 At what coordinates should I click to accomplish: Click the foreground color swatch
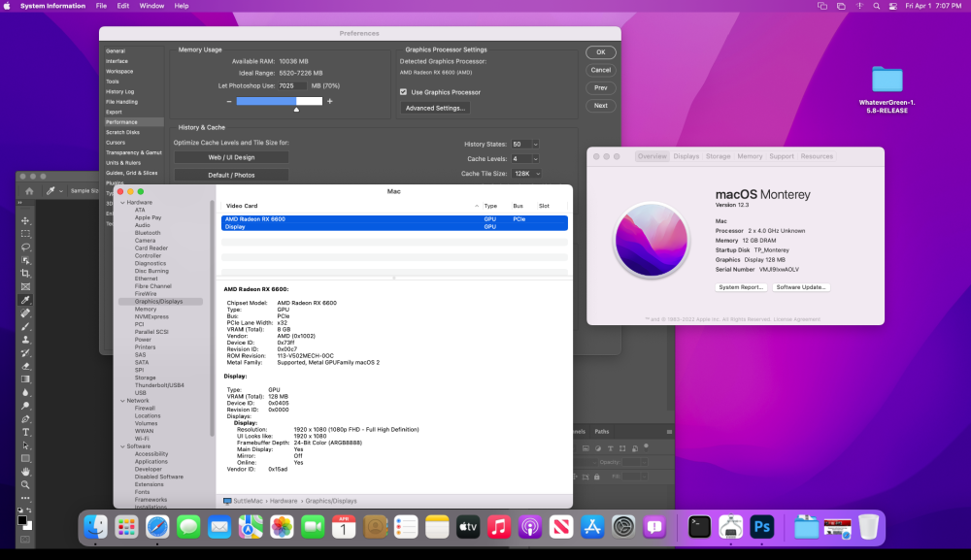click(22, 520)
